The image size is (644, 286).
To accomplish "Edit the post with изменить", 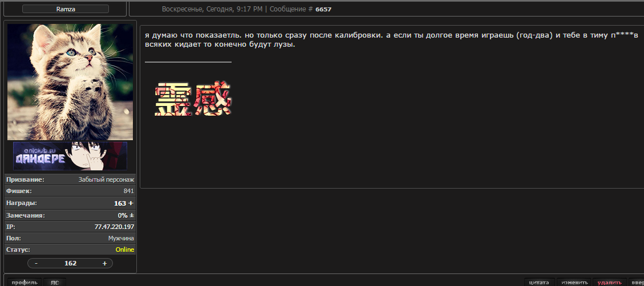I will (x=574, y=283).
